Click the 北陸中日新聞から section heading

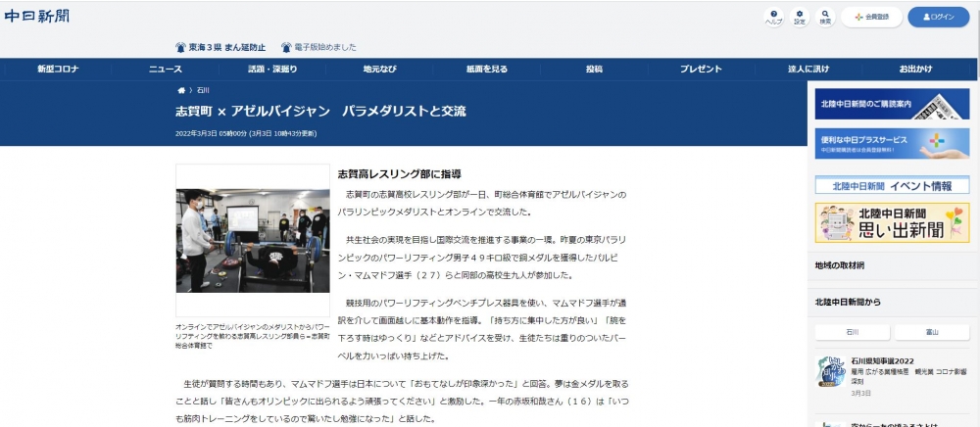(x=848, y=303)
